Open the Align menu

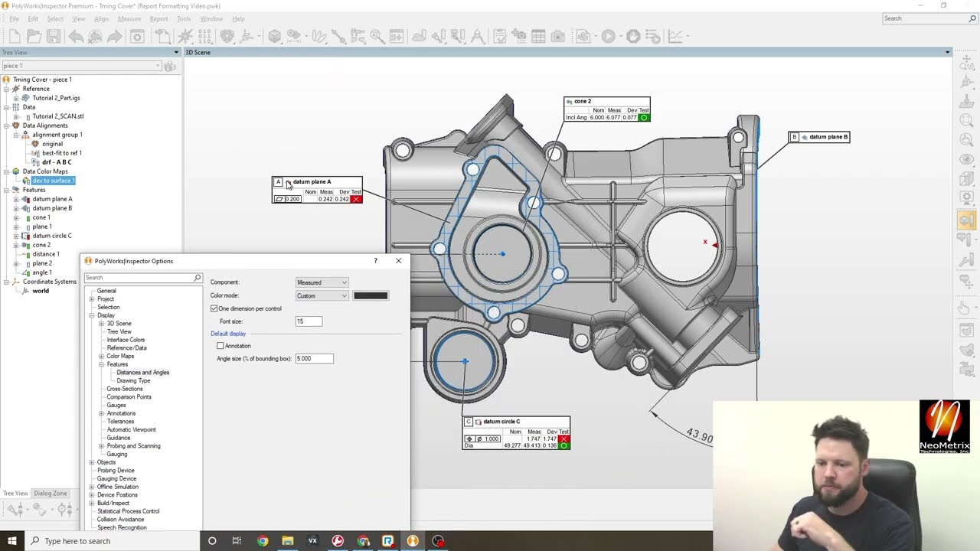[x=101, y=19]
